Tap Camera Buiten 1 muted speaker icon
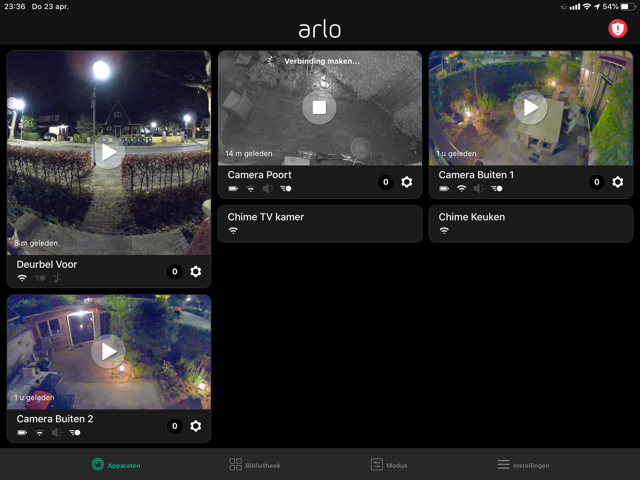Screen dimensions: 640x480 point(479,189)
